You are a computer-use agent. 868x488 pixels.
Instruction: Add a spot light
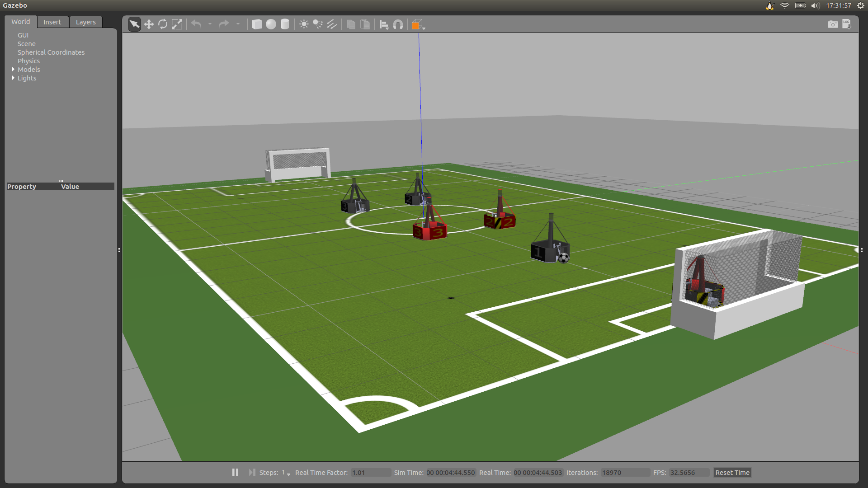pos(318,24)
